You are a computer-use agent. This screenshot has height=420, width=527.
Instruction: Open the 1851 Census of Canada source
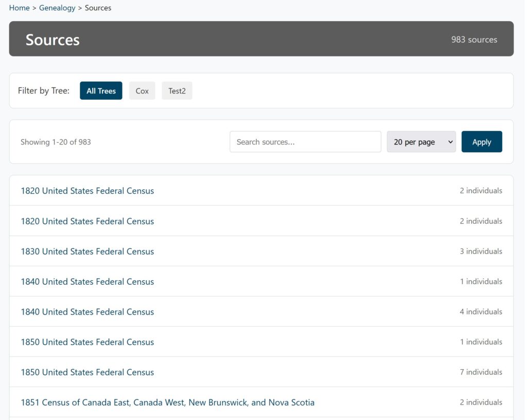point(167,403)
